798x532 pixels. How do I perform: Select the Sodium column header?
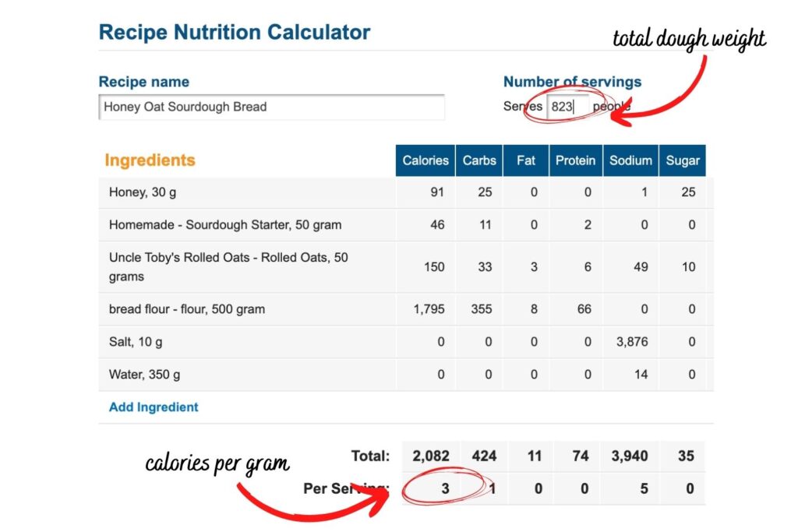tap(630, 160)
